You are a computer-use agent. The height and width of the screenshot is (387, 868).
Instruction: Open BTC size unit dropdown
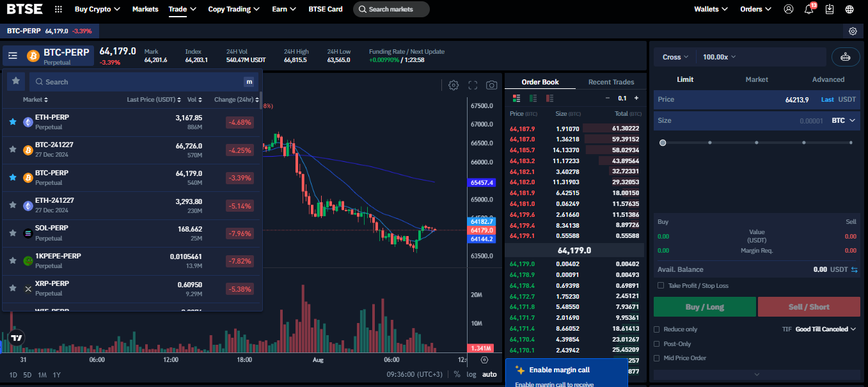[844, 120]
